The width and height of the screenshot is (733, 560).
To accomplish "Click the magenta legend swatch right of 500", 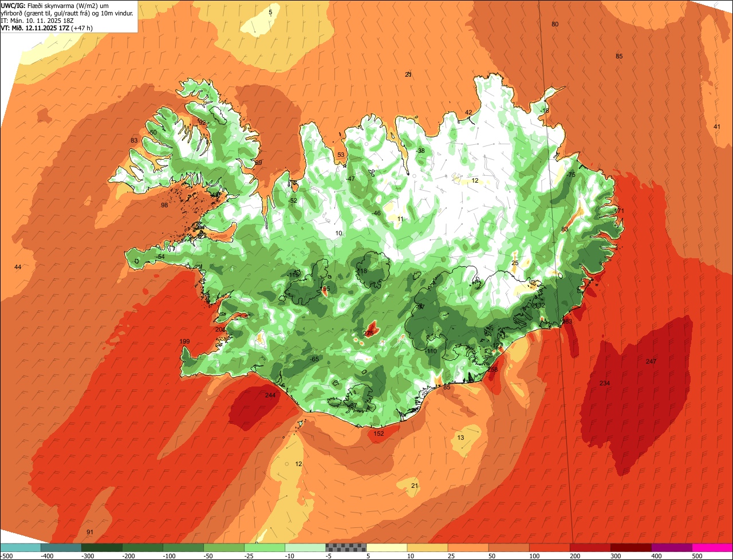I will tap(712, 547).
